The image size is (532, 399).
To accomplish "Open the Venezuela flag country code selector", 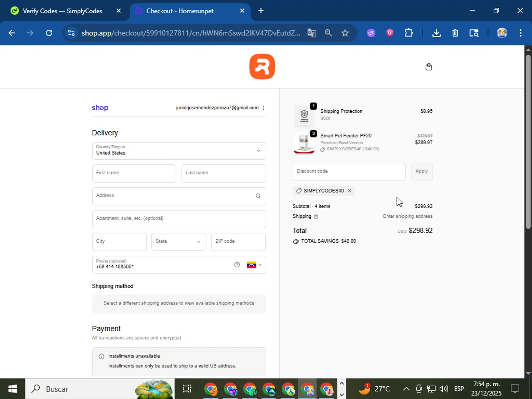I will [x=254, y=265].
